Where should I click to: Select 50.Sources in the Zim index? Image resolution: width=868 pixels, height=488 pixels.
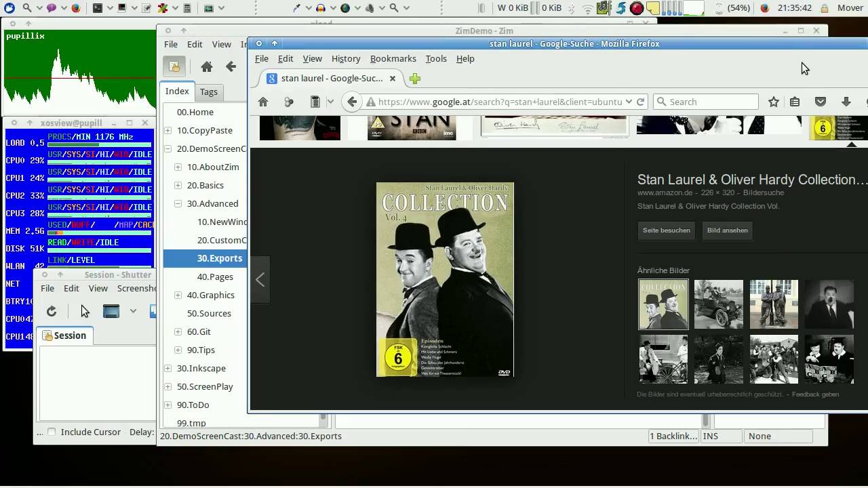tap(209, 313)
